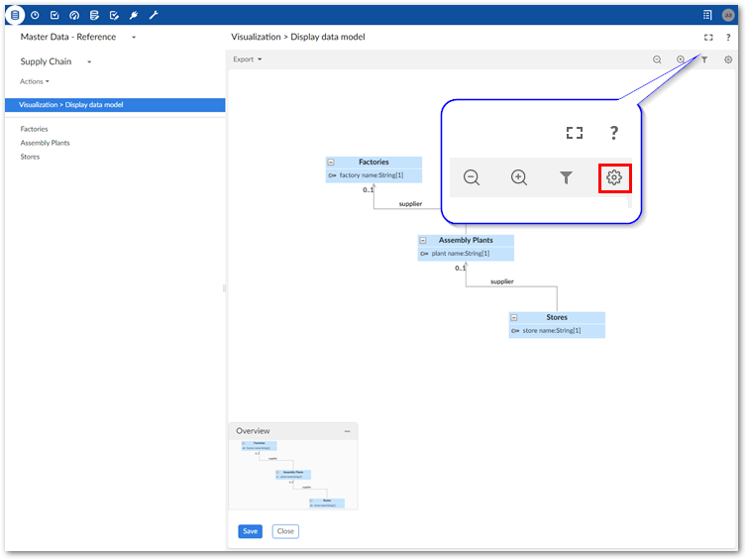The width and height of the screenshot is (747, 560).
Task: Open the Assembly Plants table in the sidebar
Action: pyautogui.click(x=45, y=143)
